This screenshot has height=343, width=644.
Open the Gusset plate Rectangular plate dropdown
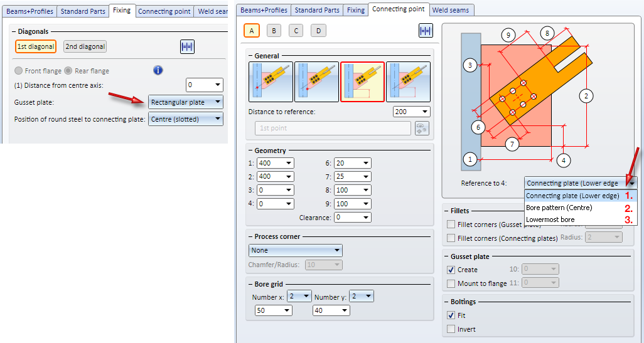click(x=185, y=102)
